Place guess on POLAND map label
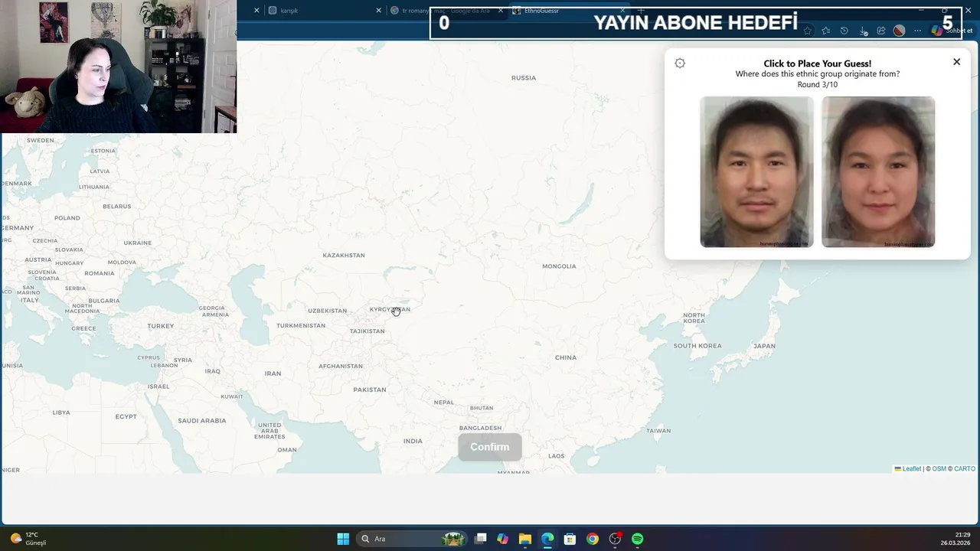This screenshot has width=980, height=551. tap(67, 218)
